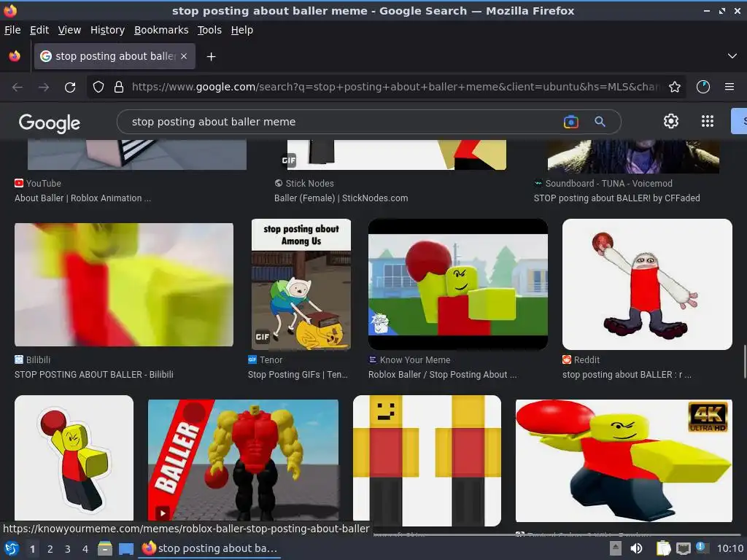This screenshot has width=747, height=560.
Task: Click the Firefox View pinned icon
Action: click(15, 56)
